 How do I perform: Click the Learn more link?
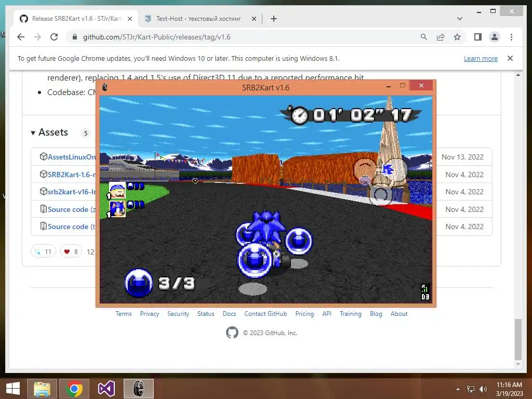coord(481,58)
